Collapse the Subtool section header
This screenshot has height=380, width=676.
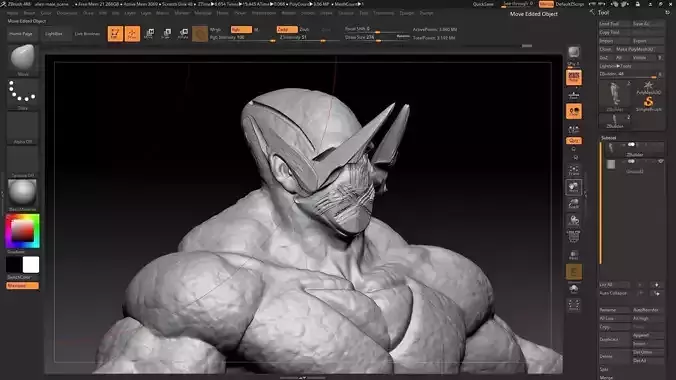(x=608, y=138)
